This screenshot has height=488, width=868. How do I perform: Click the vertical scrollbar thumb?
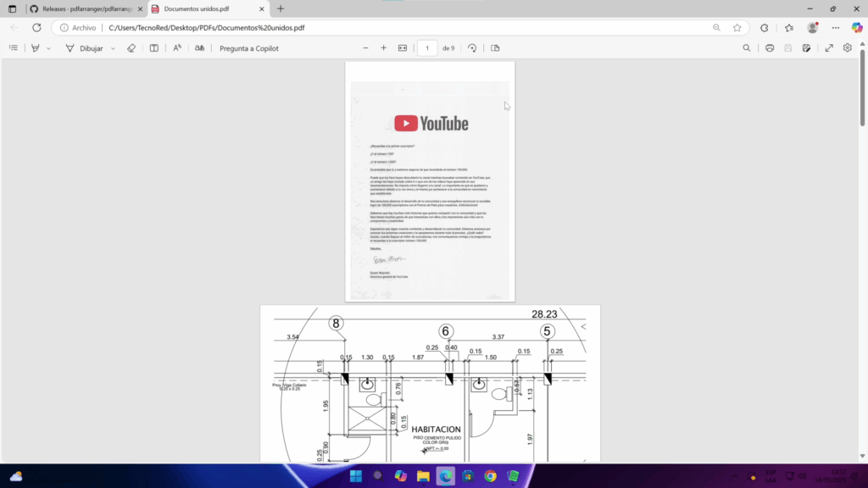pos(862,87)
